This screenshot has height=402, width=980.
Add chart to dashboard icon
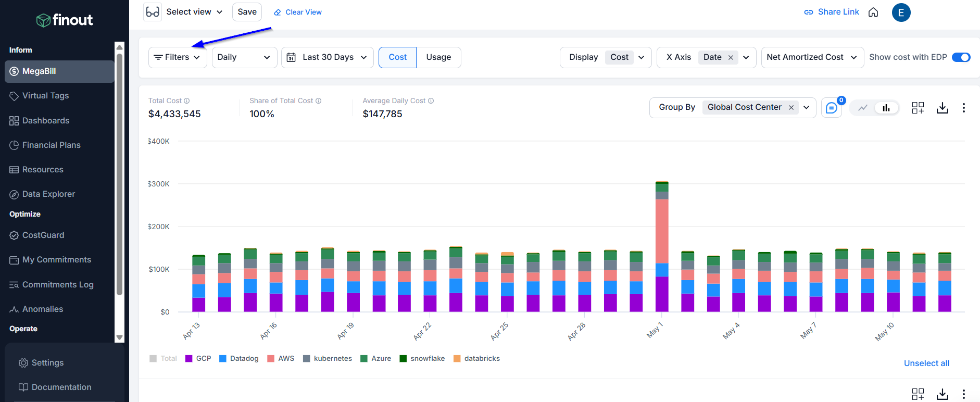[918, 108]
